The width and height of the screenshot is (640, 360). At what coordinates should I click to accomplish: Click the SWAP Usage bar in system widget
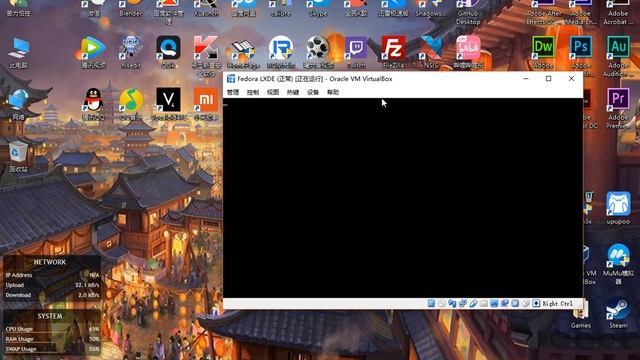(x=52, y=349)
